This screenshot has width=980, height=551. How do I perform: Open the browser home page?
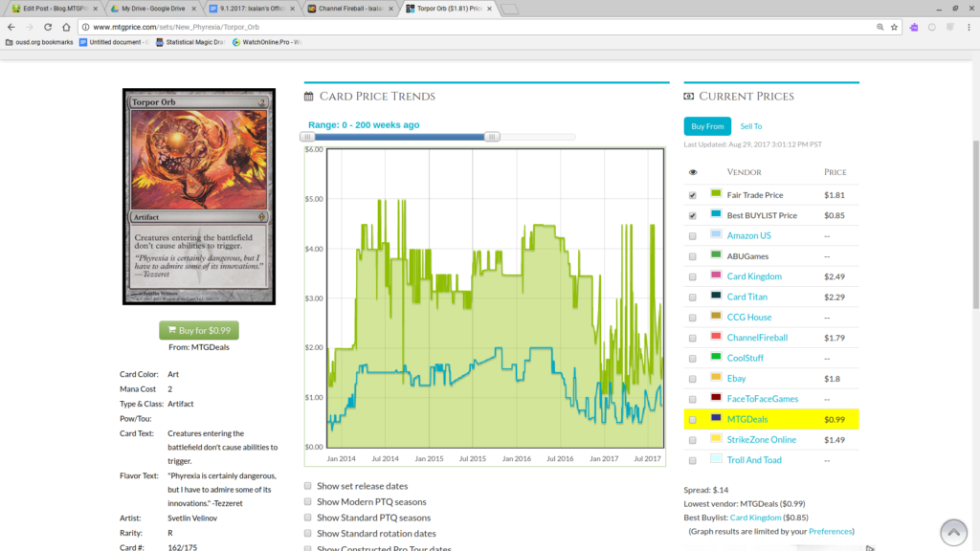pyautogui.click(x=66, y=27)
